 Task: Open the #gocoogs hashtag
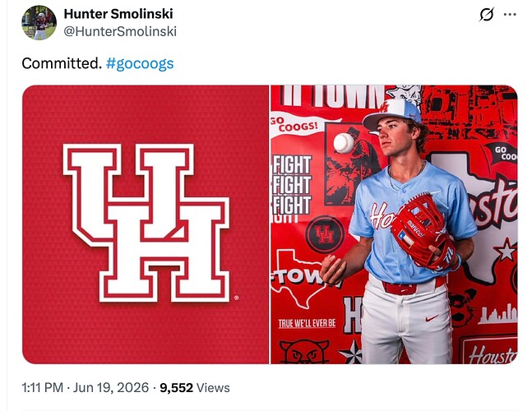140,63
